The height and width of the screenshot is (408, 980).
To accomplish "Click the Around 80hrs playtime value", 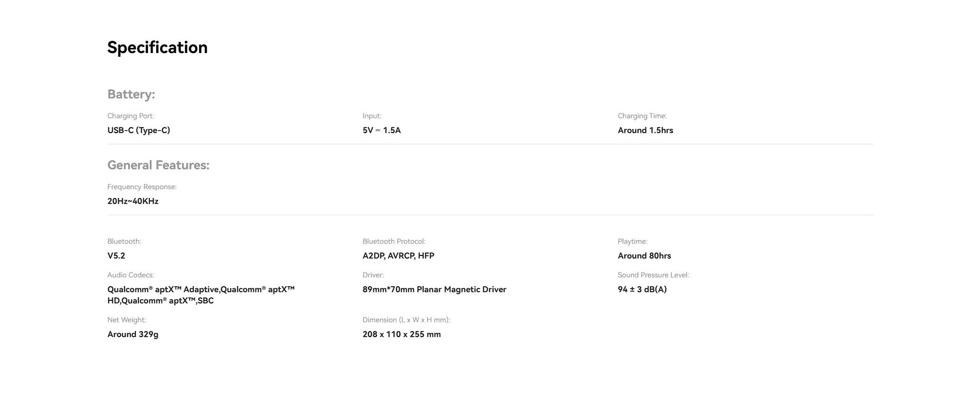I will click(644, 256).
